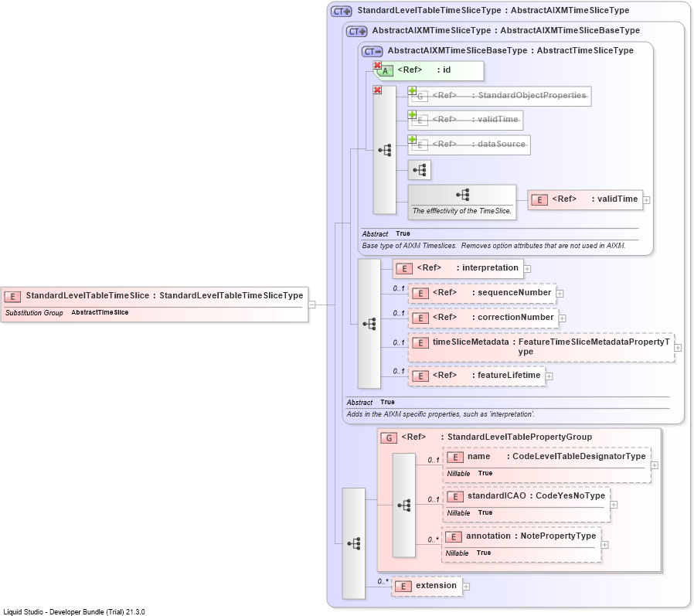Click the green plus on dataSource

coord(412,139)
